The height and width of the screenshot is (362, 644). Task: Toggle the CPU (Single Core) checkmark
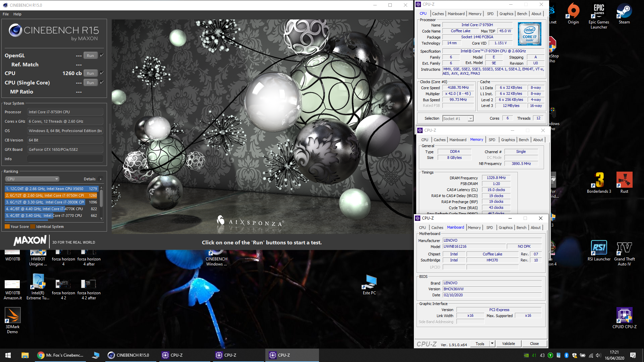[x=102, y=82]
